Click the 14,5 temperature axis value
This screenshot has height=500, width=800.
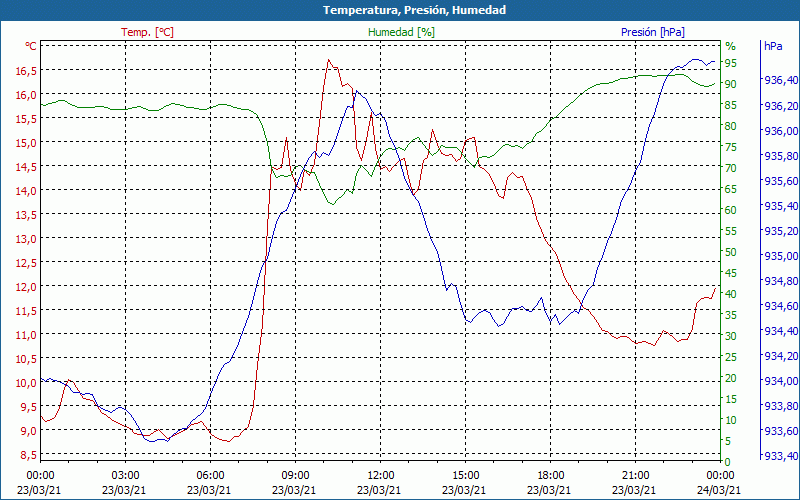point(26,166)
